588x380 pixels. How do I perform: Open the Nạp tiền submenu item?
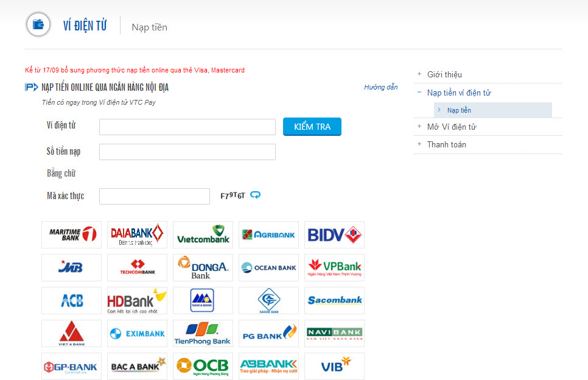tap(493, 110)
